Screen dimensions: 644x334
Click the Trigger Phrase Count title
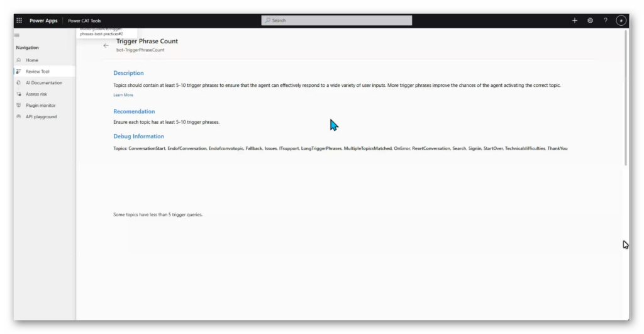coord(147,41)
